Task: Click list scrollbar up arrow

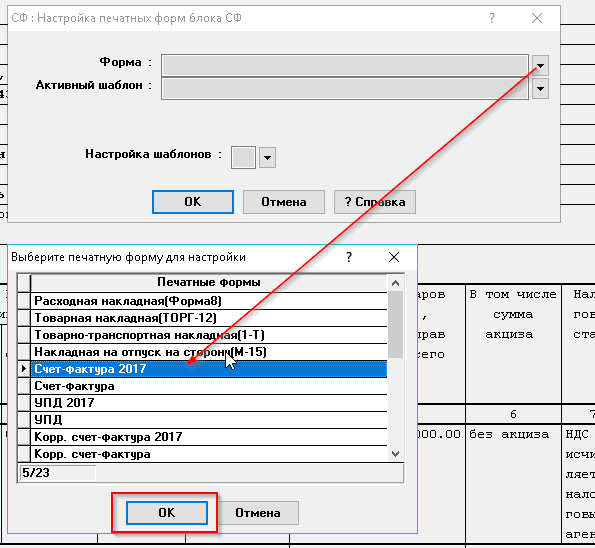Action: pyautogui.click(x=395, y=283)
